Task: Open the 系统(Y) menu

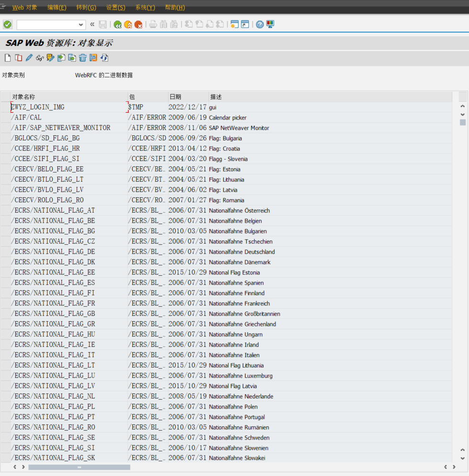Action: pos(145,8)
